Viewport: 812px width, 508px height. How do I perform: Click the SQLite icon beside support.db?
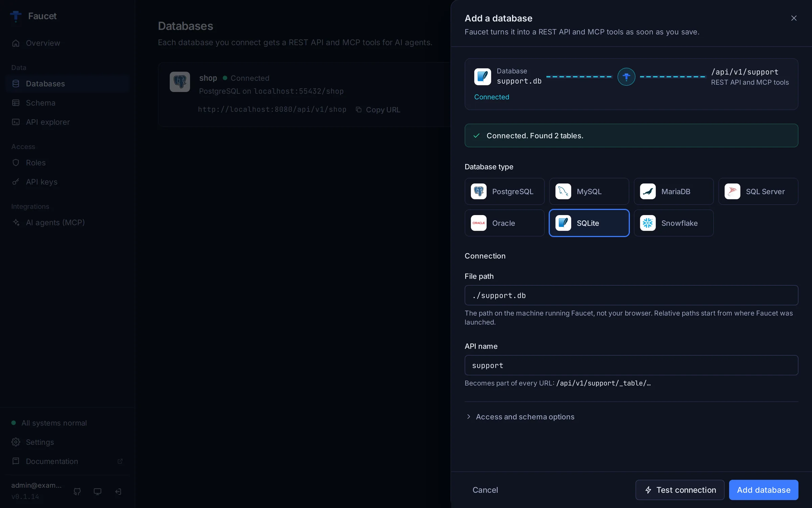tap(482, 77)
